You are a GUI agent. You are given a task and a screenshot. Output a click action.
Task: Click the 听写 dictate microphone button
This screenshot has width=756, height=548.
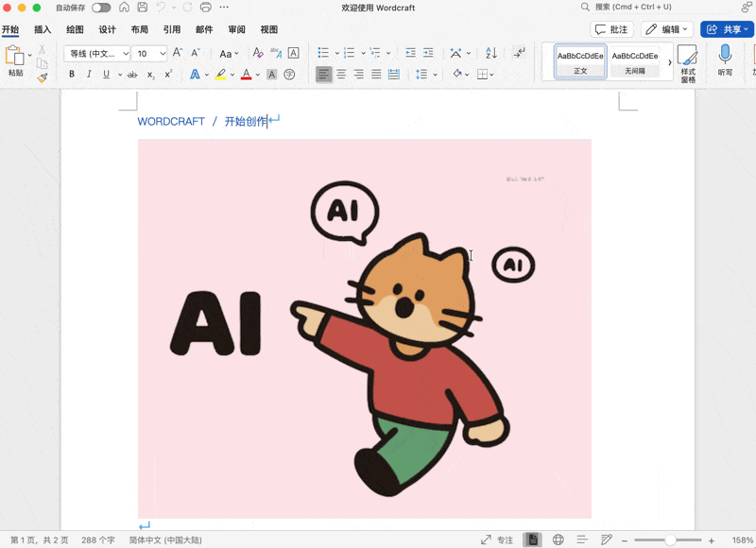(725, 60)
